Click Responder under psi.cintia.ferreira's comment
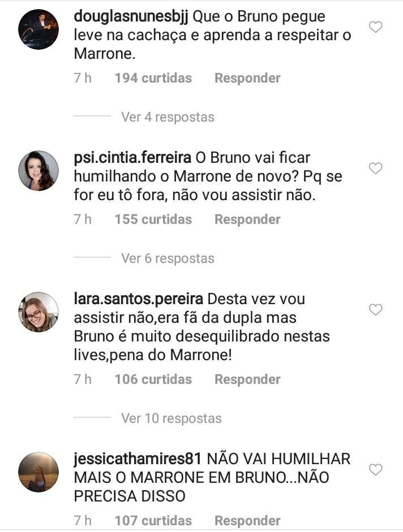This screenshot has height=532, width=403. 247,219
